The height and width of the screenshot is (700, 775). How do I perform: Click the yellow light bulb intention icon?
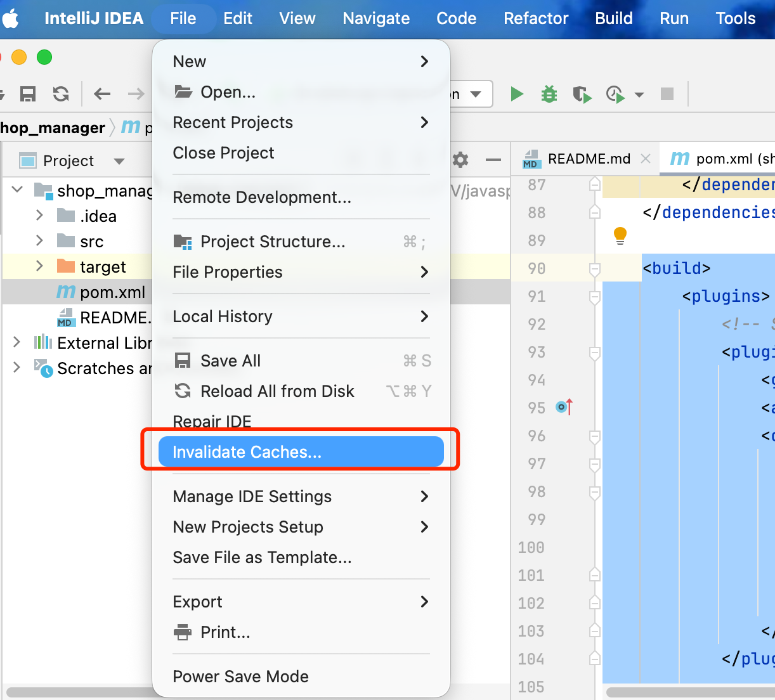point(620,235)
